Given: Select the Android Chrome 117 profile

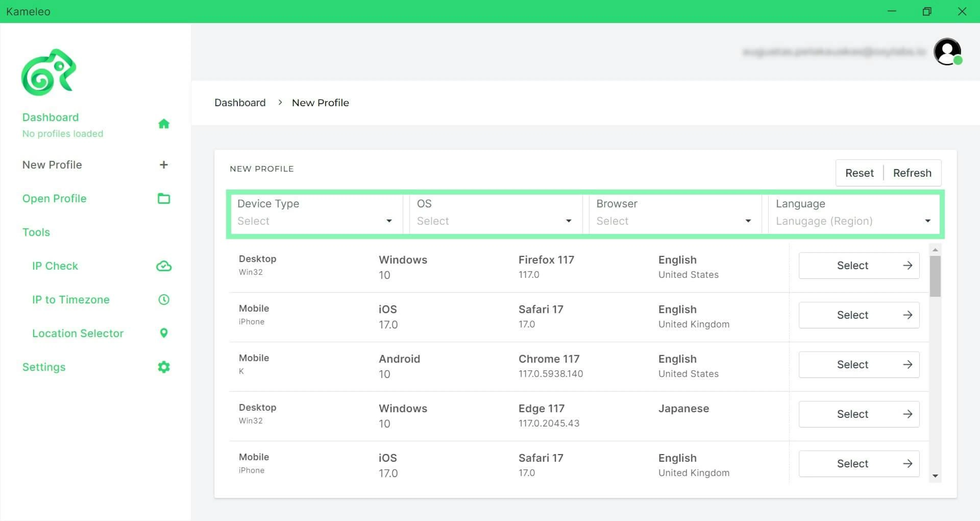Looking at the screenshot, I should tap(859, 364).
